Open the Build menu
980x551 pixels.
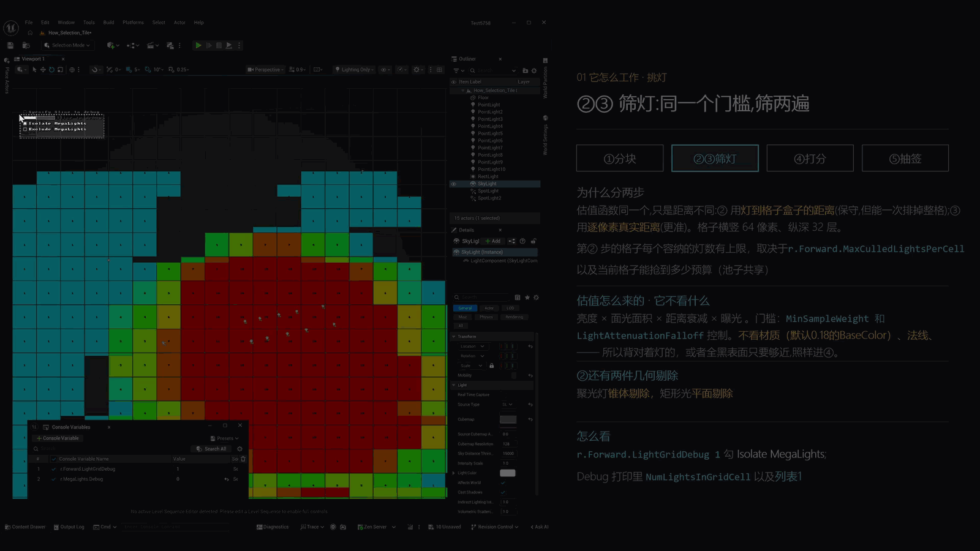click(x=108, y=23)
